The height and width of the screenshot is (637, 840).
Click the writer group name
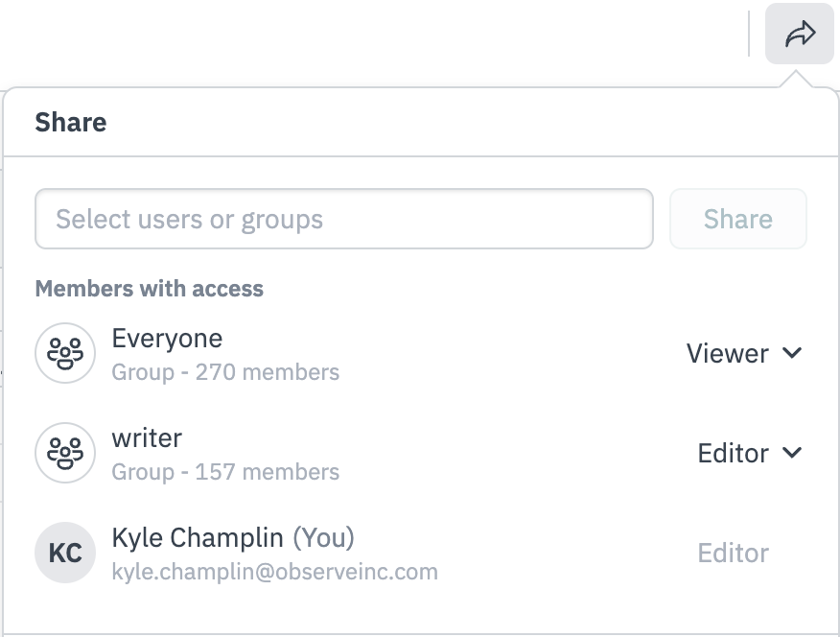[x=147, y=438]
